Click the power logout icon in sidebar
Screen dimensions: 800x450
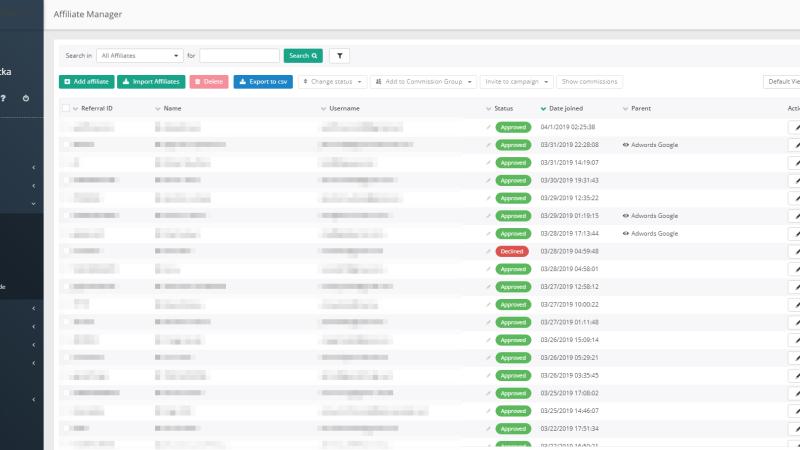click(26, 98)
